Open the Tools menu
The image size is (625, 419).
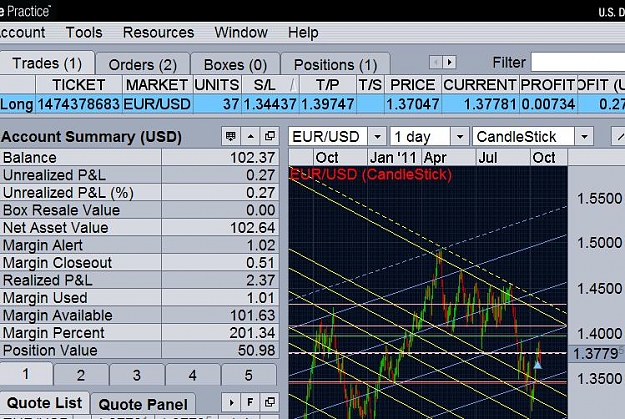click(x=84, y=32)
